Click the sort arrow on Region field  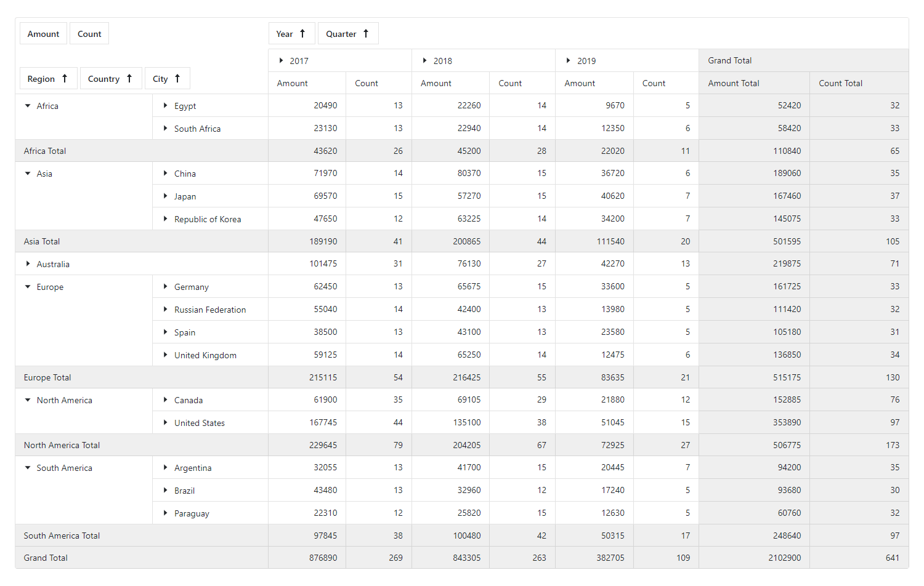click(65, 79)
